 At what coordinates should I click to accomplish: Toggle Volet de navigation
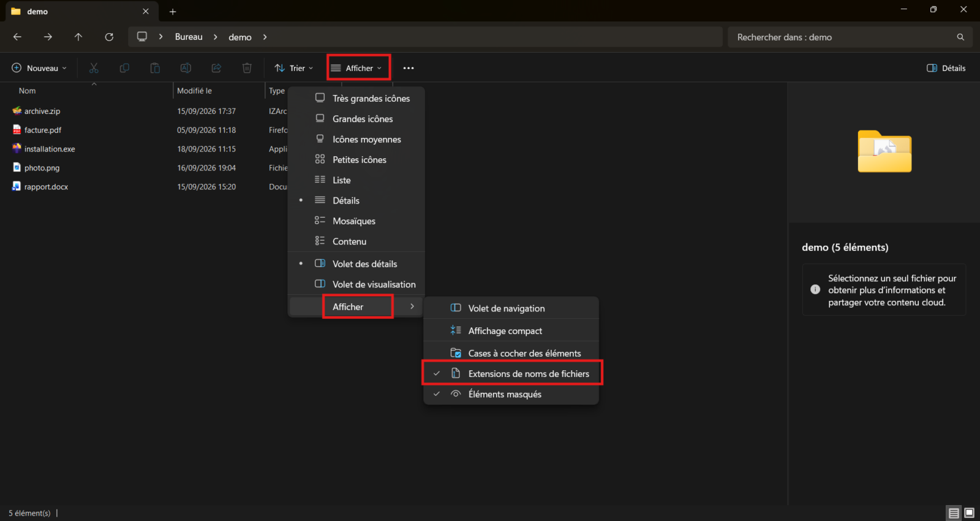point(511,308)
